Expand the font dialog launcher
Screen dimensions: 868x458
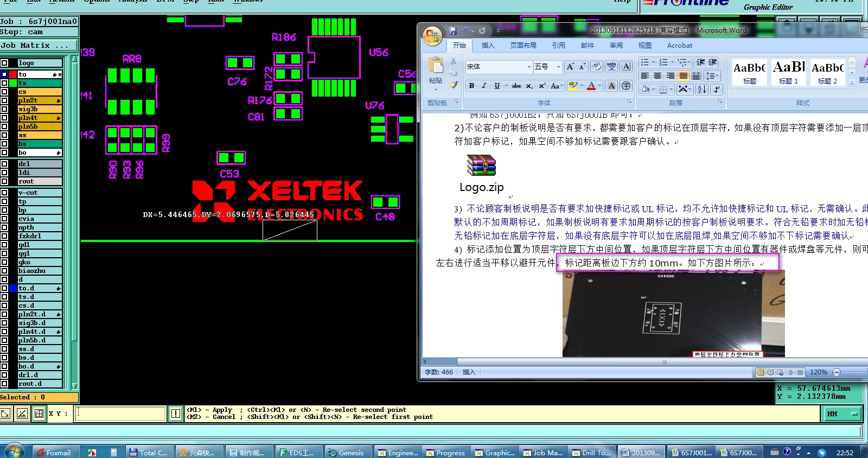tap(629, 102)
